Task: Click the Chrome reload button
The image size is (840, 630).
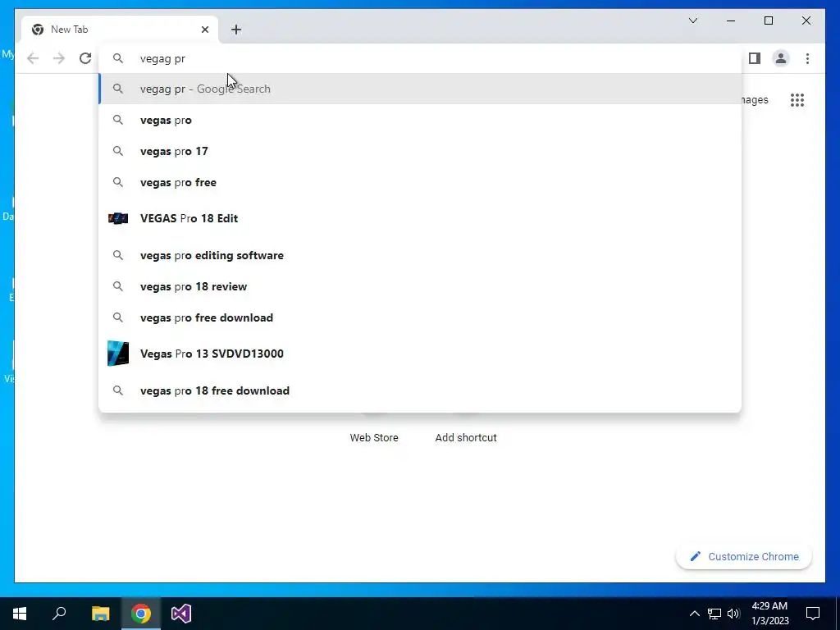Action: point(85,58)
